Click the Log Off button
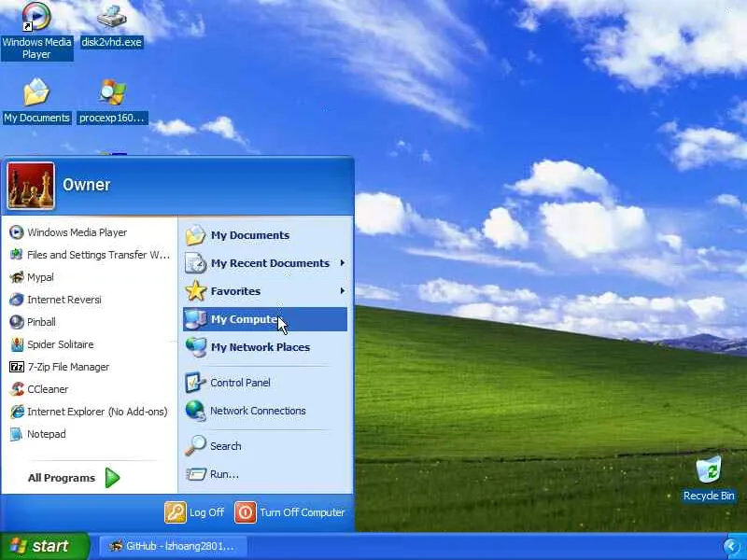The width and height of the screenshot is (747, 560). pos(194,512)
